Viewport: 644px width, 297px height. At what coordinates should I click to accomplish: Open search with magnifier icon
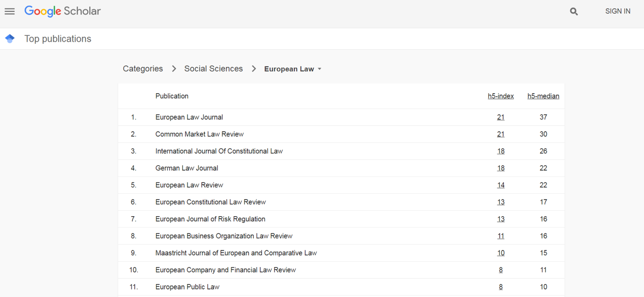tap(574, 11)
